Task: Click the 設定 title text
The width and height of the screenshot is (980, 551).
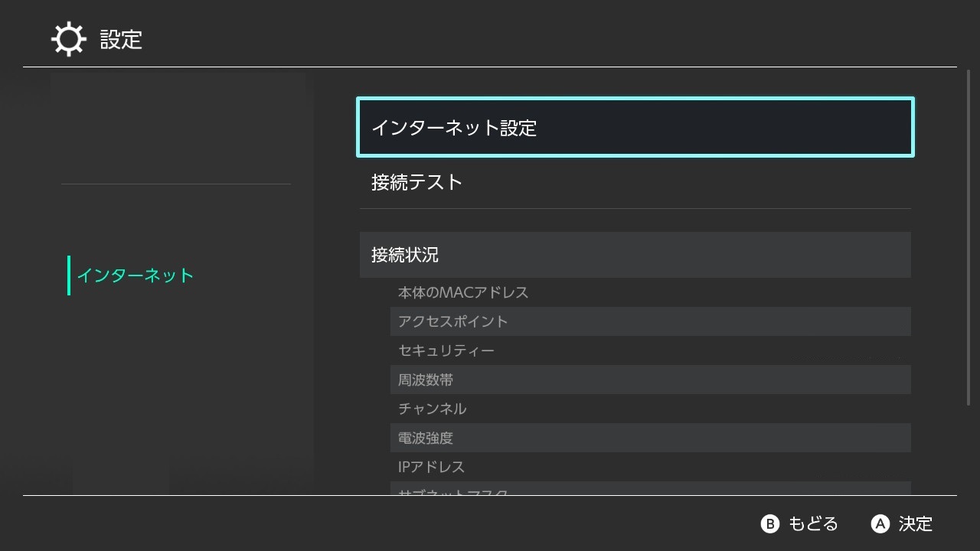Action: pyautogui.click(x=121, y=39)
